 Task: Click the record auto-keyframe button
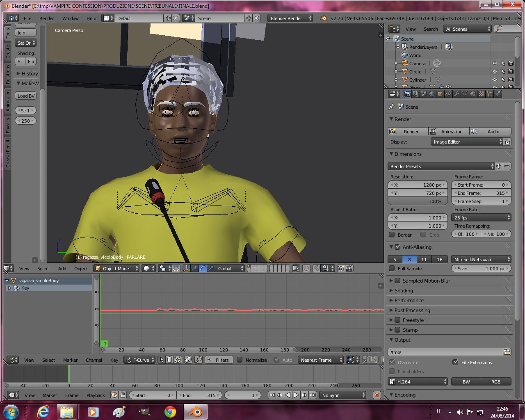(377, 395)
